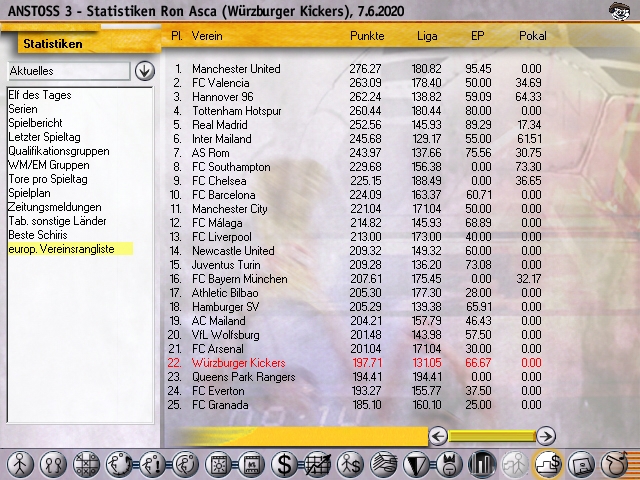
Task: Go to next page with right arrow
Action: (x=546, y=436)
